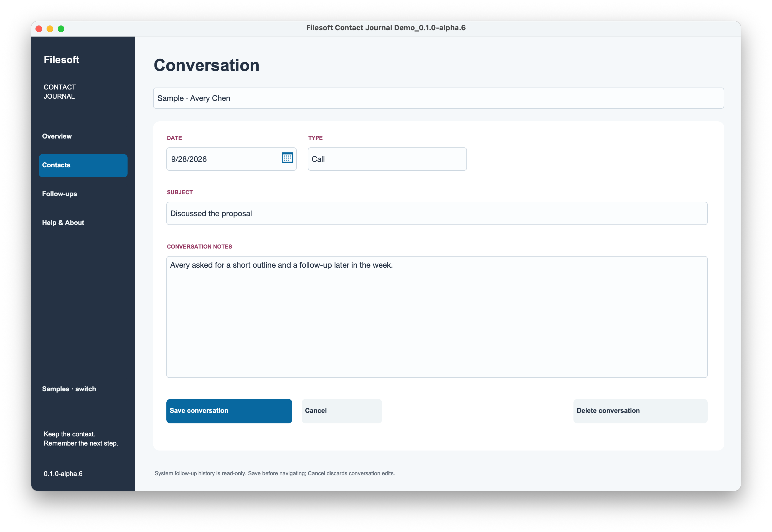Go to Overview in the sidebar
This screenshot has width=772, height=532.
pos(83,136)
